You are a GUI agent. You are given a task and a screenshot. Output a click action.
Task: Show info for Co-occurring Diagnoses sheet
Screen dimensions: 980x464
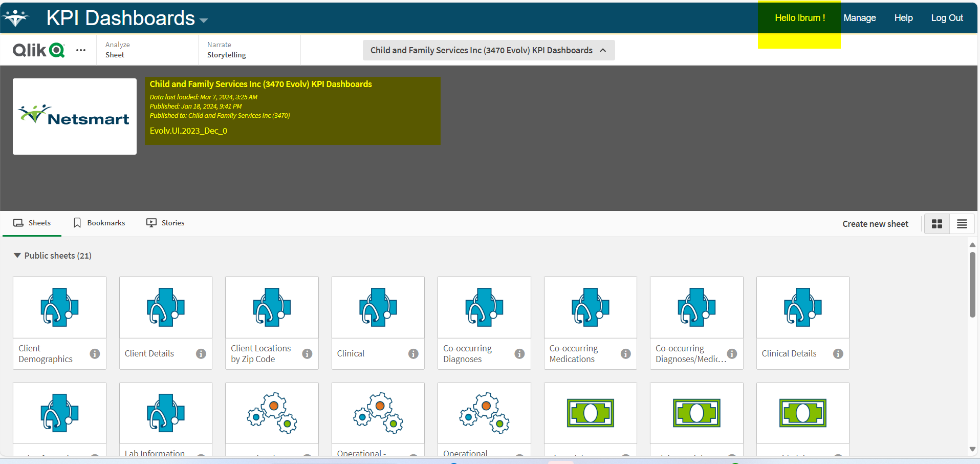pyautogui.click(x=519, y=353)
